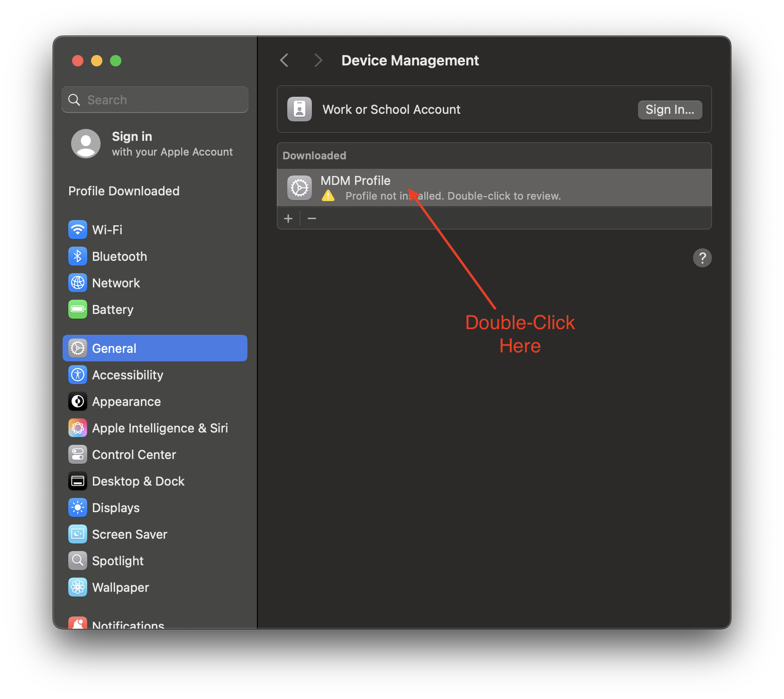Choose General label in sidebar
The width and height of the screenshot is (784, 699).
[114, 349]
